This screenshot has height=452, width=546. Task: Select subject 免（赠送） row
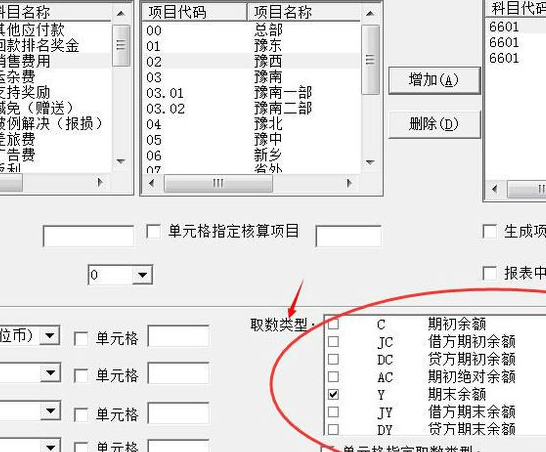(55, 108)
